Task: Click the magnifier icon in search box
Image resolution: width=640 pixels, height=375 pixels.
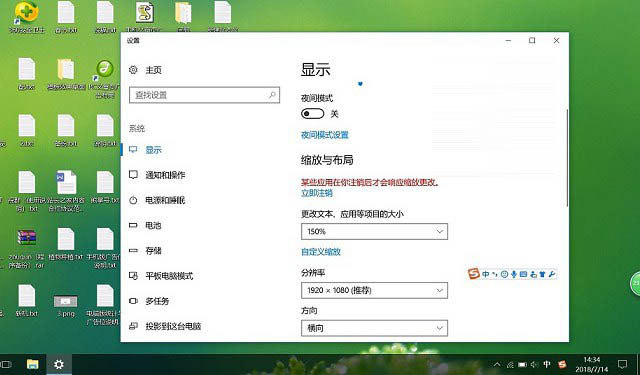Action: coord(272,95)
